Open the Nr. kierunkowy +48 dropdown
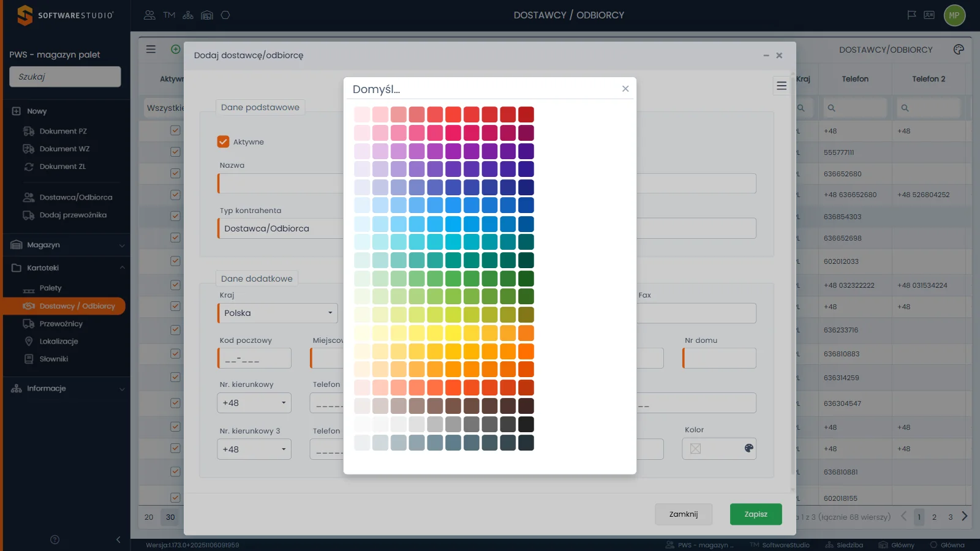Screen dimensions: 980x551 [254, 403]
